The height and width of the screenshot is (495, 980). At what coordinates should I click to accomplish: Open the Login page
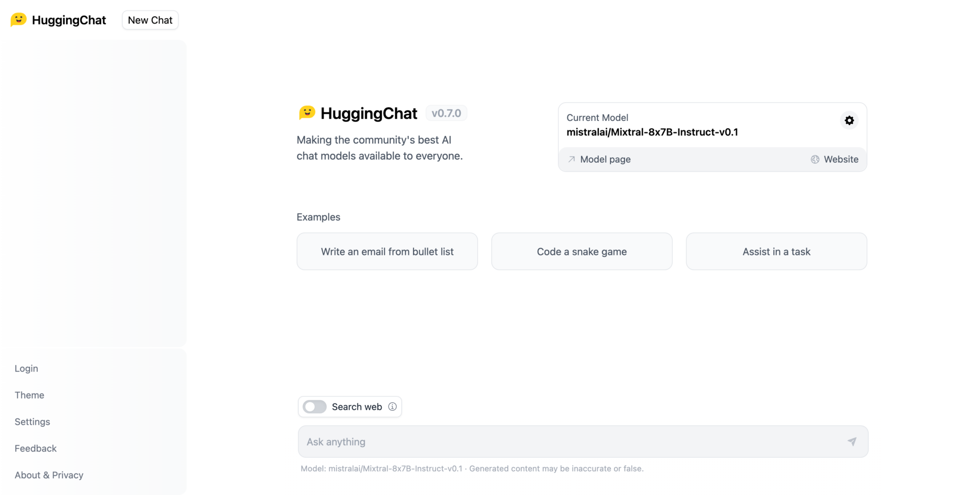[x=26, y=368]
